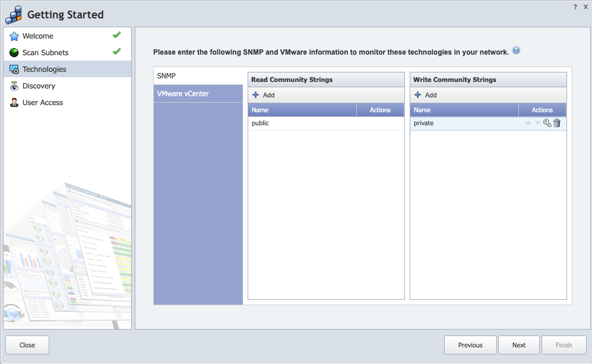Click the Close button
The height and width of the screenshot is (364, 592).
point(27,345)
